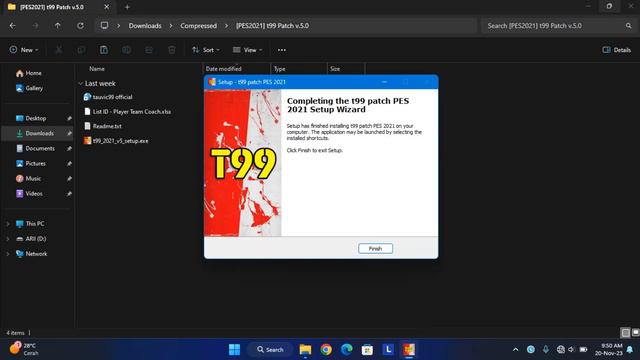Viewport: 640px width, 360px height.
Task: Open Home in the navigation pane
Action: tap(29, 73)
